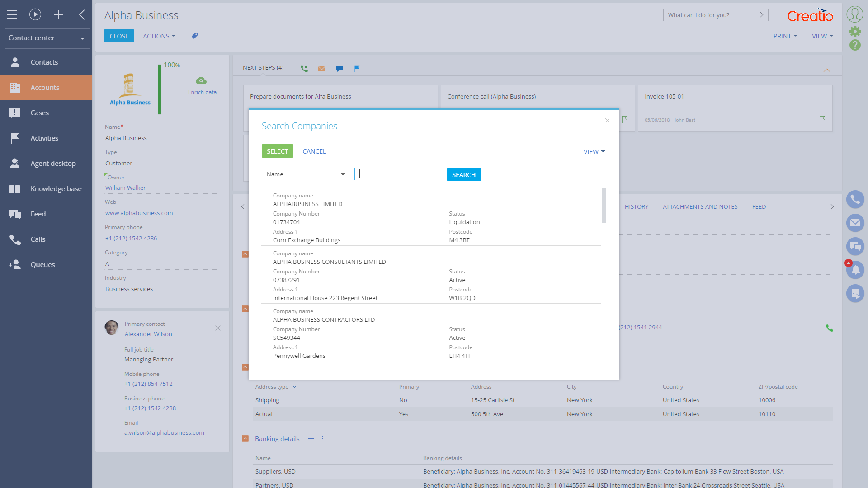
Task: Select ALPHA BUSINESS CONSULTANTS LIMITED result
Action: (x=431, y=275)
